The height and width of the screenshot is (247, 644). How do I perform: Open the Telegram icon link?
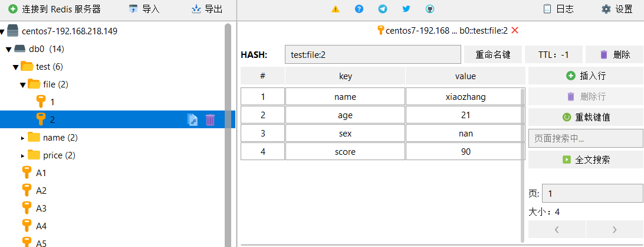pos(383,9)
